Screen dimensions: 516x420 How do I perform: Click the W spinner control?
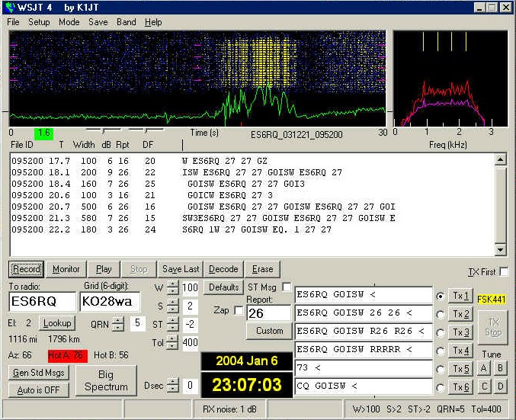point(172,287)
